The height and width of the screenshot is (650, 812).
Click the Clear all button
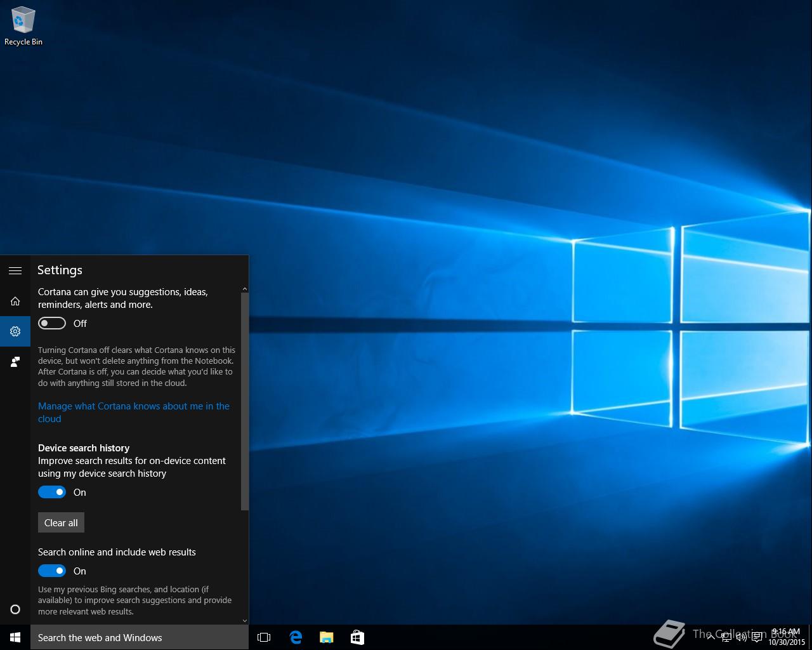coord(61,522)
